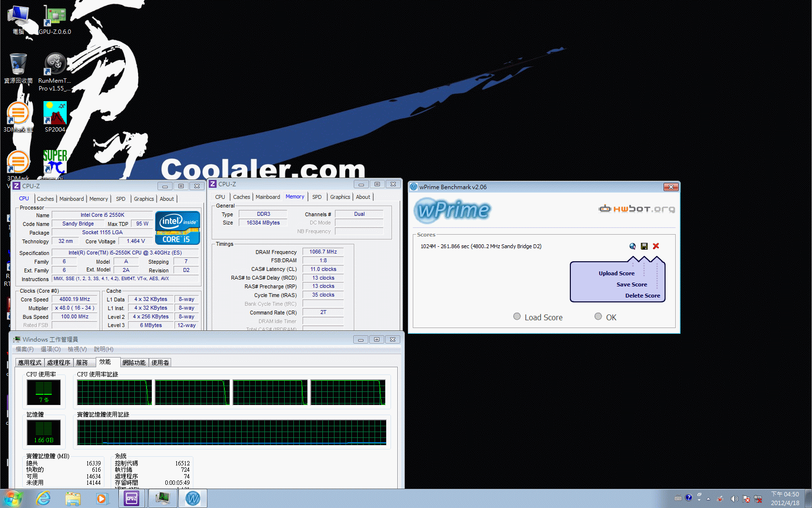This screenshot has height=508, width=812.
Task: Click the on-screen keyboard tray icon
Action: [678, 498]
